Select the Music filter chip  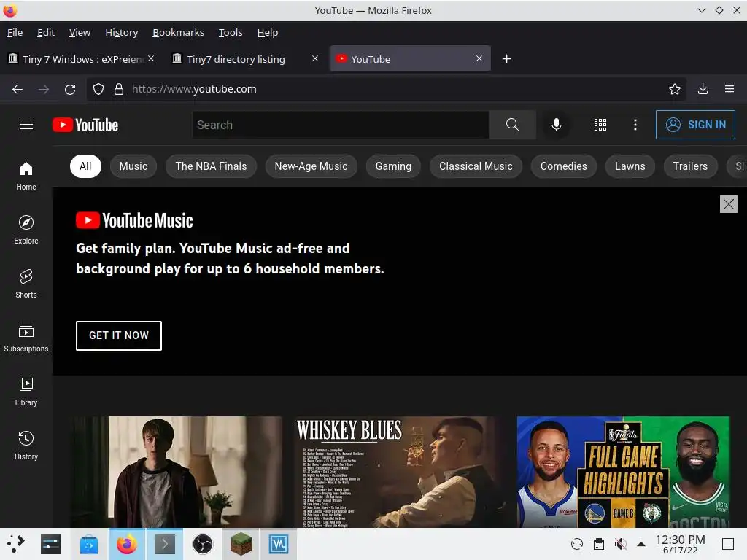pyautogui.click(x=133, y=166)
